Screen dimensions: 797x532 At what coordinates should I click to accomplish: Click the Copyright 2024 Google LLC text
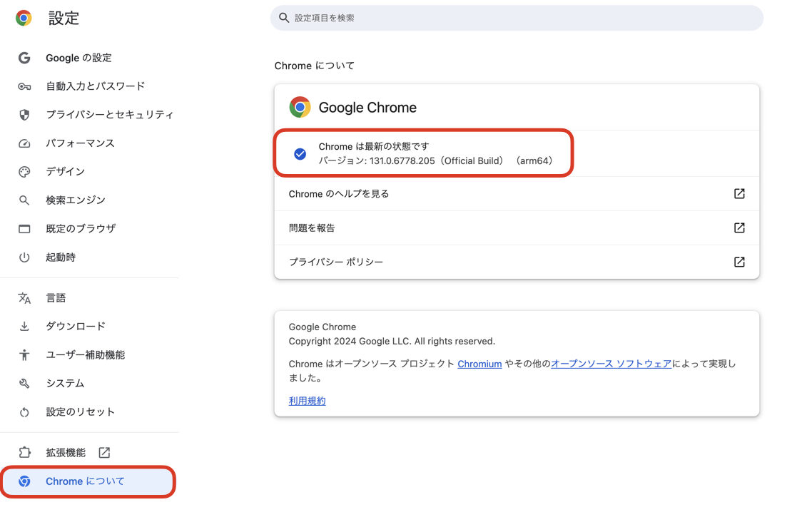tap(392, 341)
